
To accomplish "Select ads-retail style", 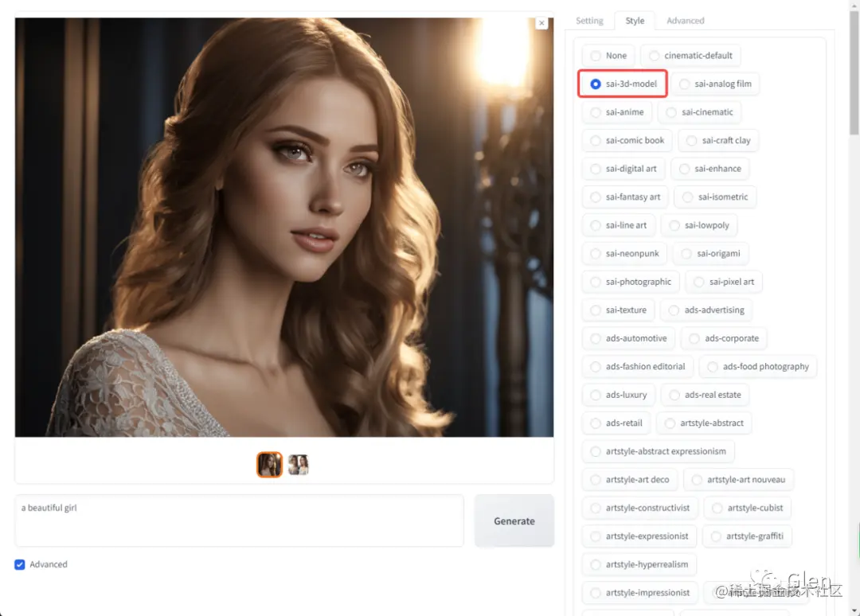I will [x=616, y=423].
